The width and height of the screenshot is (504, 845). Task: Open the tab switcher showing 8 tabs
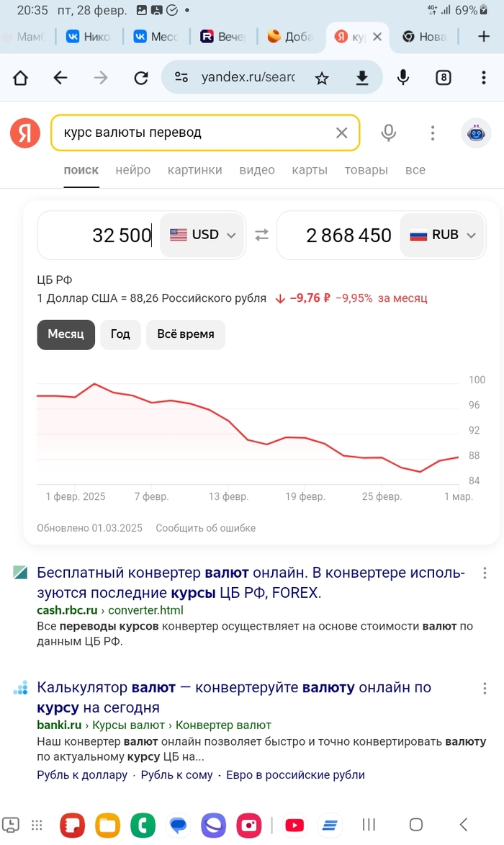(x=444, y=78)
